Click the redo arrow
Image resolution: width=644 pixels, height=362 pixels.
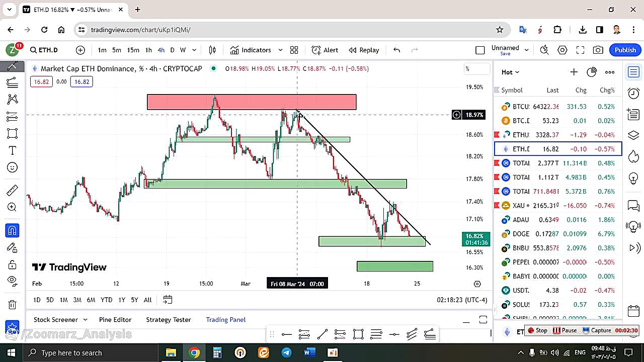415,50
